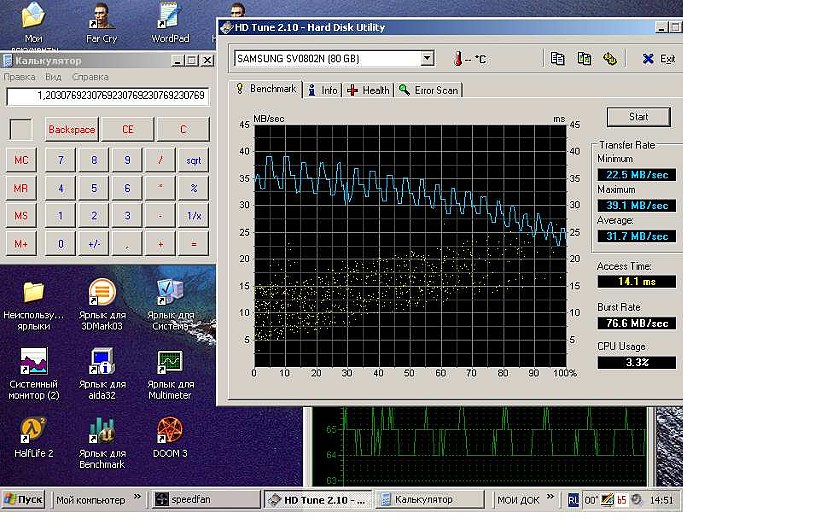Viewport: 820px width, 529px height.
Task: Open HD Tune options icon
Action: coord(609,59)
